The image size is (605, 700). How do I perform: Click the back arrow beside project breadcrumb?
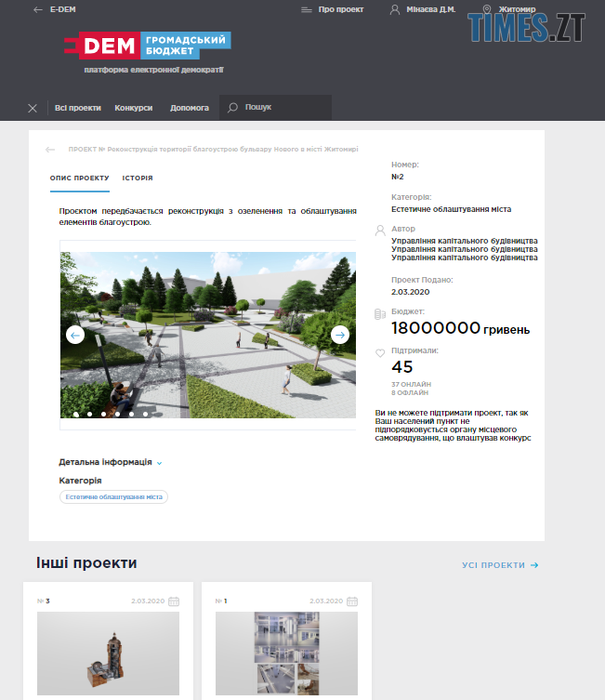click(x=50, y=149)
